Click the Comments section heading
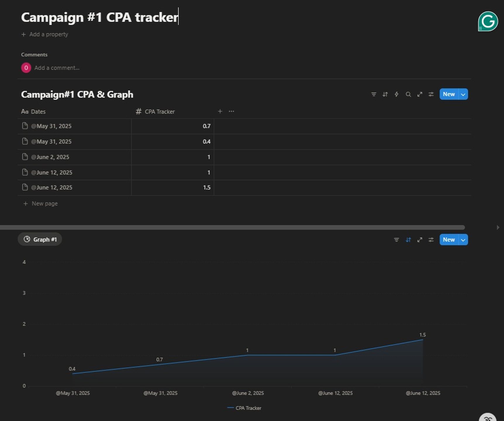This screenshot has width=504, height=421. [34, 55]
